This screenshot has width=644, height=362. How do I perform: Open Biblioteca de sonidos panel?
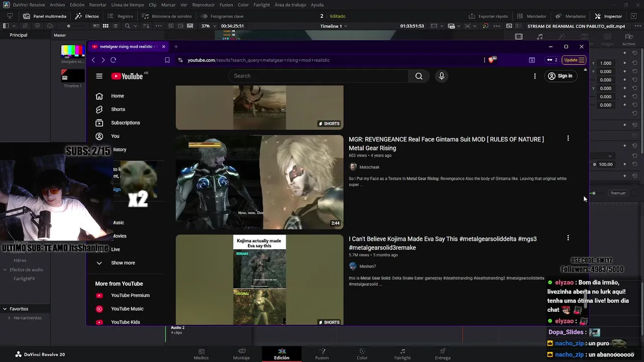pos(167,16)
